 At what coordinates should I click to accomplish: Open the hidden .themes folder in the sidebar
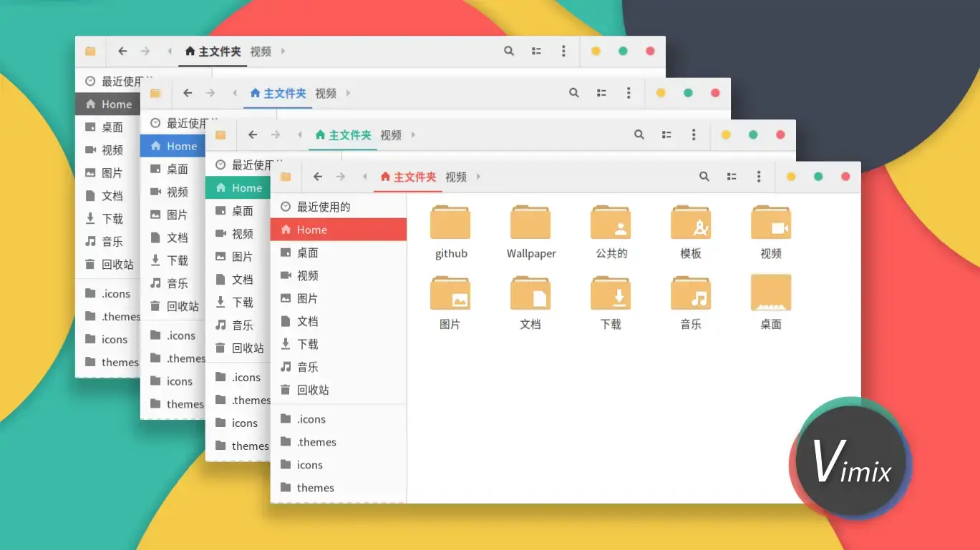coord(315,441)
